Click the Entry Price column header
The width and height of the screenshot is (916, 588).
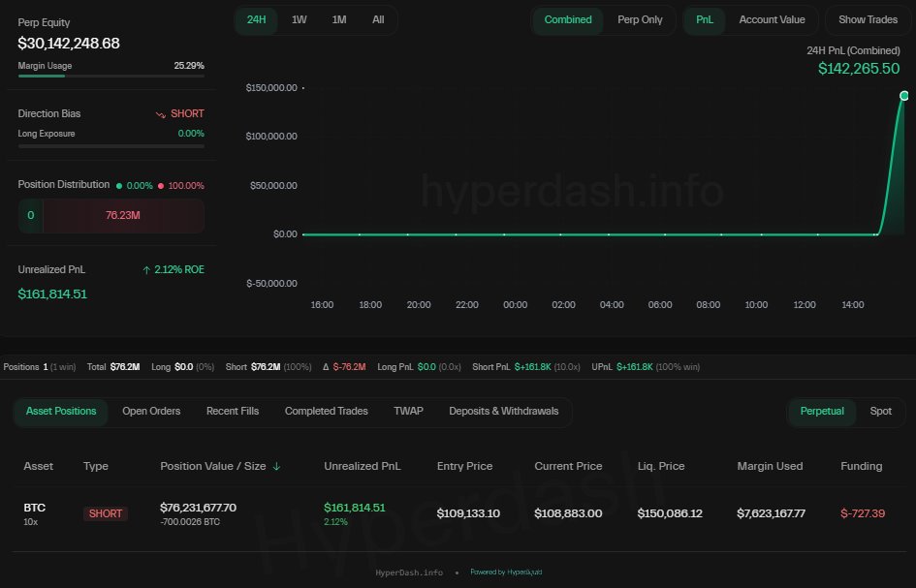coord(464,466)
